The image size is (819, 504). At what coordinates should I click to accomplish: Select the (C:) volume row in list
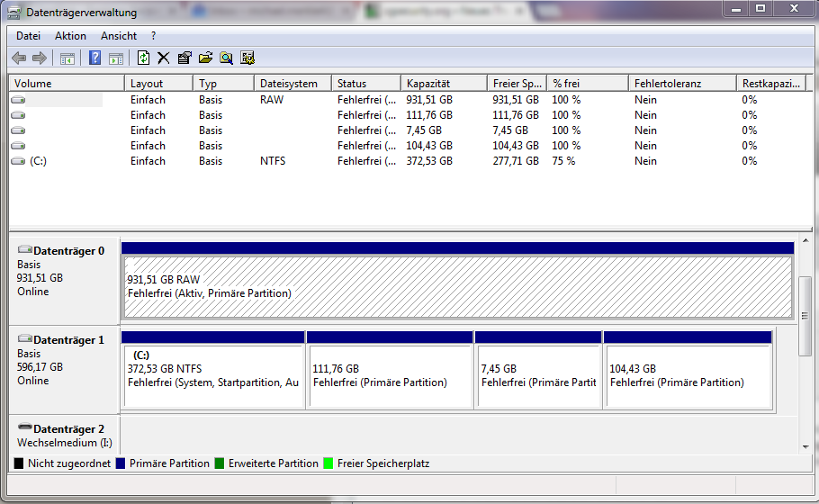pyautogui.click(x=38, y=161)
